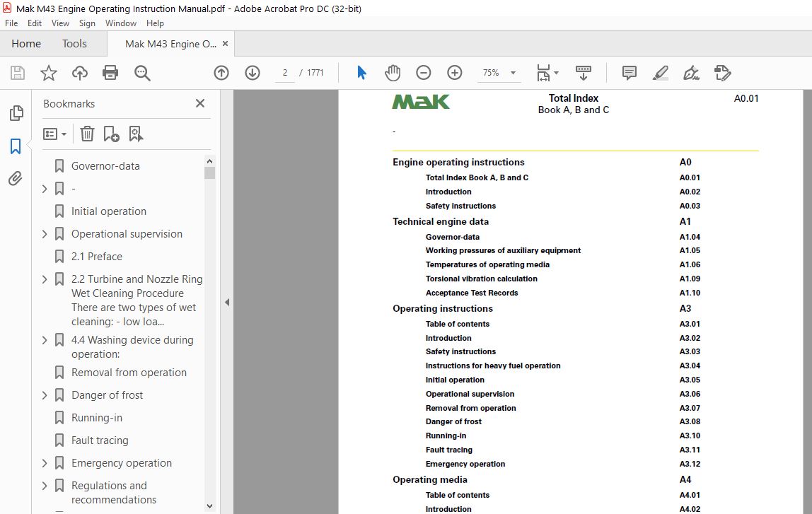Add document to starred favorites
Viewport: 812px width, 514px height.
[49, 73]
